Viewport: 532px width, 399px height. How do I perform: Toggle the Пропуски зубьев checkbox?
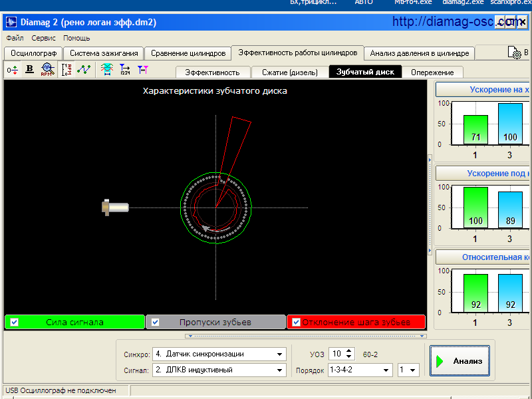click(x=155, y=322)
